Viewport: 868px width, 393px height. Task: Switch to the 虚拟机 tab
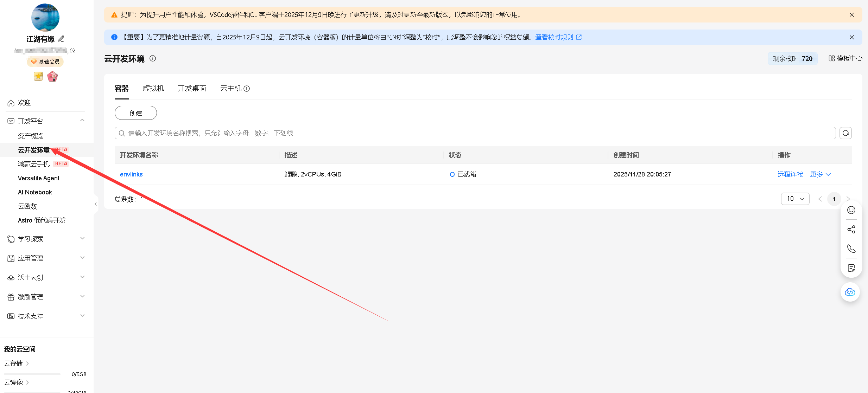point(153,88)
